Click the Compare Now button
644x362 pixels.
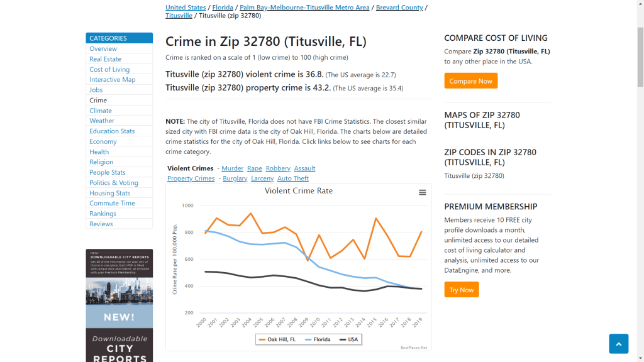tap(470, 80)
